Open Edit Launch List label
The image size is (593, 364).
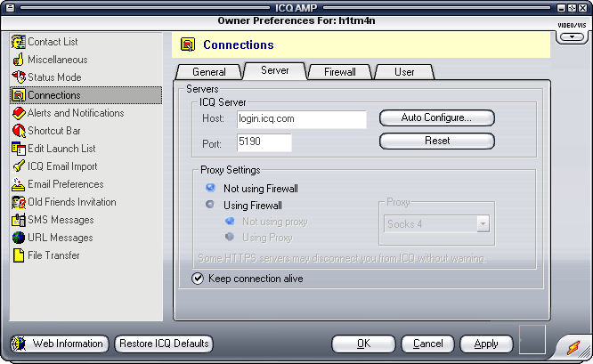tap(61, 148)
